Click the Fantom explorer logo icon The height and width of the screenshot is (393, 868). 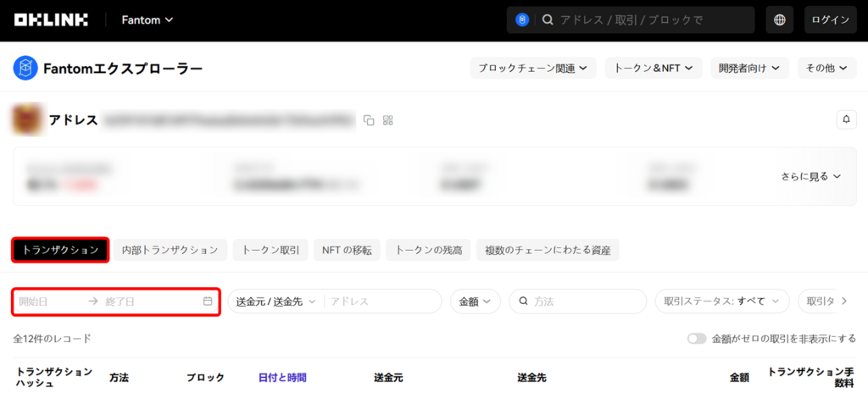25,69
